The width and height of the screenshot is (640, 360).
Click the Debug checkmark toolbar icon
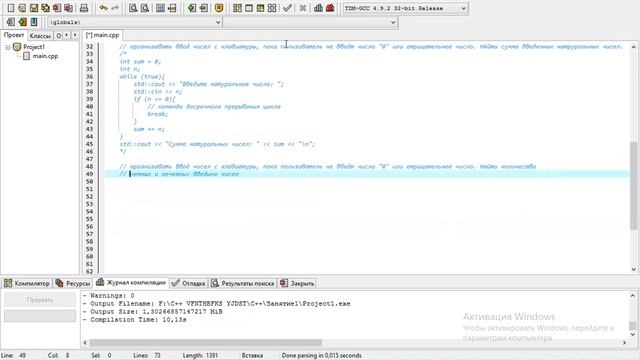tap(287, 8)
